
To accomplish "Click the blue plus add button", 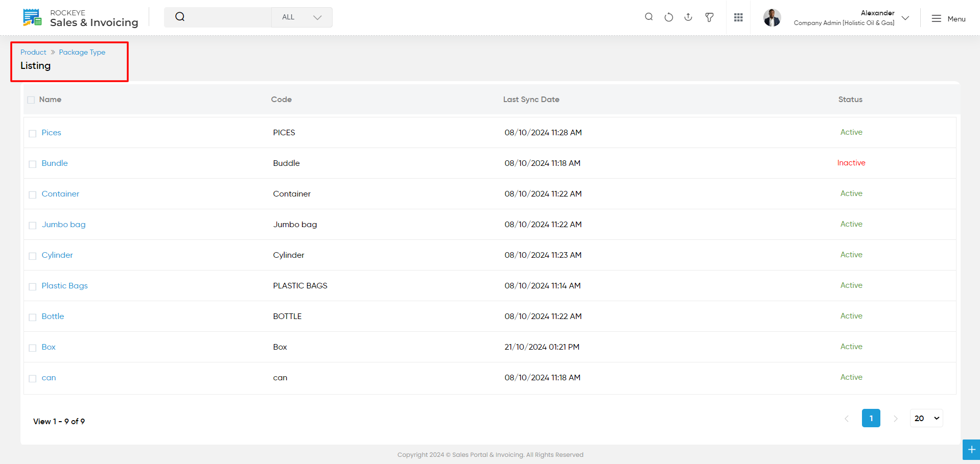I will click(971, 450).
